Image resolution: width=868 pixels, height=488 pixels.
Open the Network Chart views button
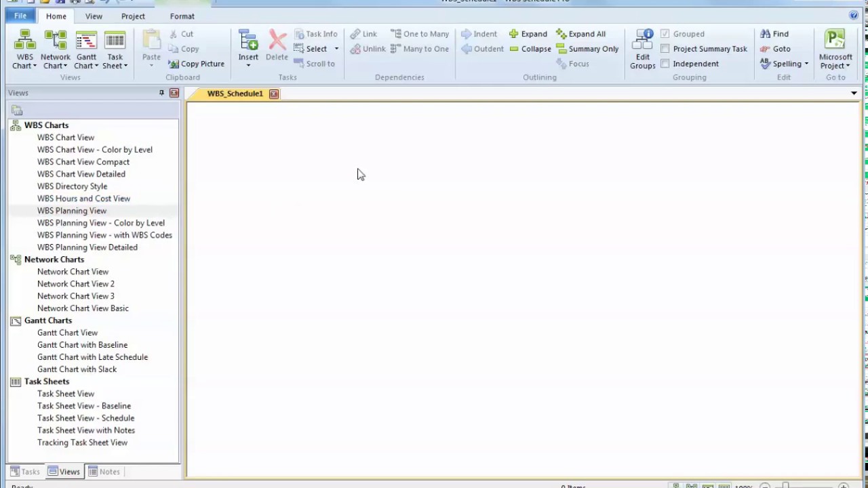click(55, 49)
